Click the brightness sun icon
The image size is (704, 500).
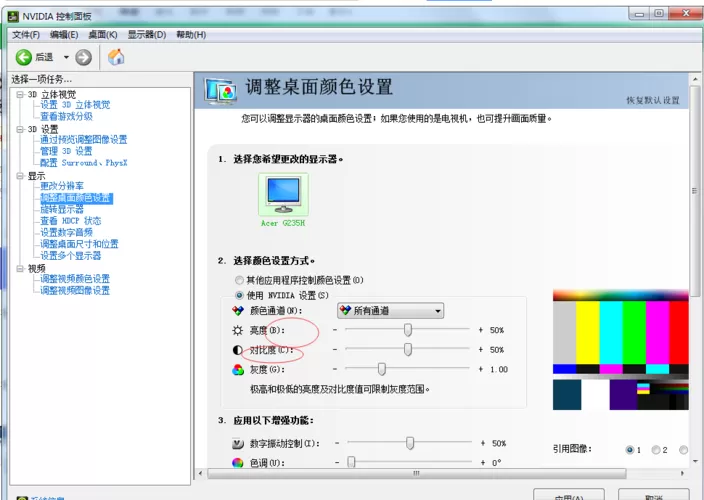click(238, 331)
